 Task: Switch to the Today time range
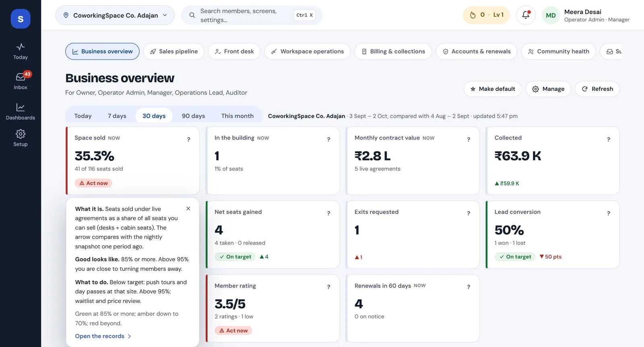(x=83, y=116)
